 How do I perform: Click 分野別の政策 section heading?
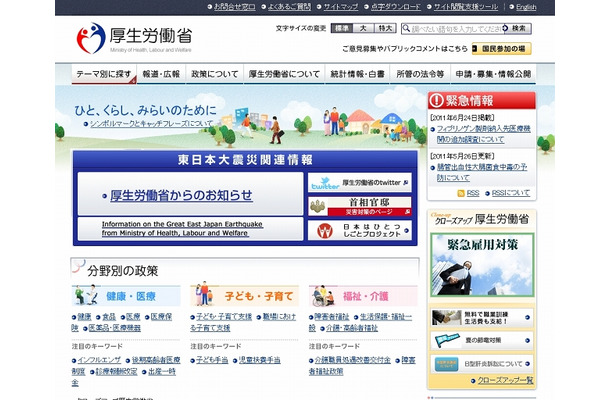123,270
